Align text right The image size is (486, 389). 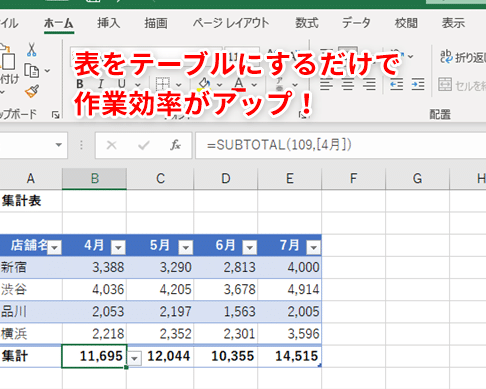[x=369, y=84]
